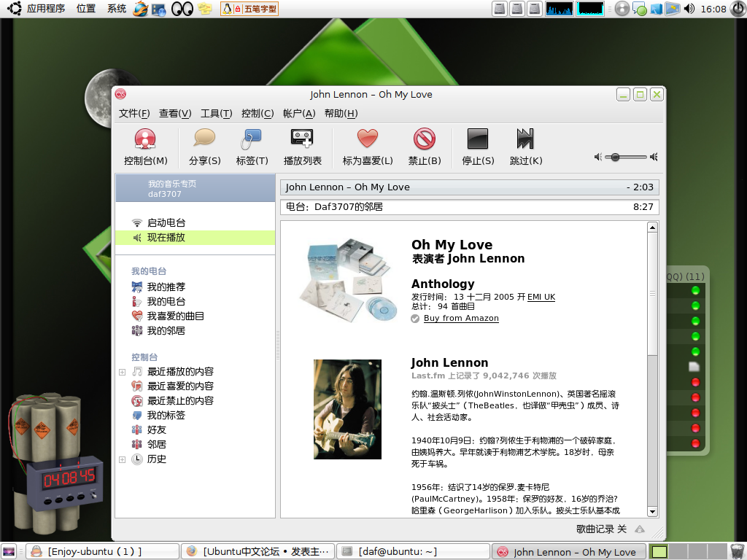Click the scroll up arrow in info pane
The width and height of the screenshot is (747, 560).
(653, 227)
